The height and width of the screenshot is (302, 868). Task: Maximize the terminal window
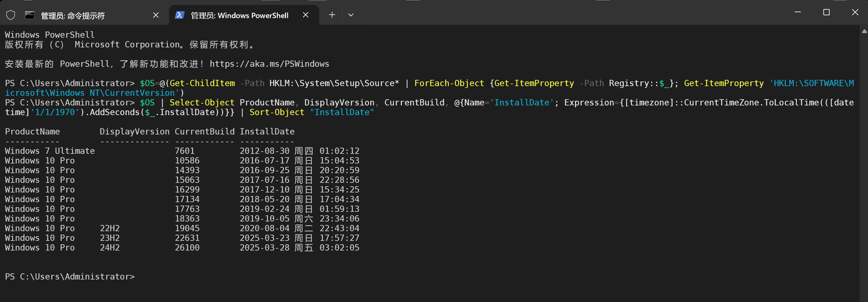click(x=826, y=12)
